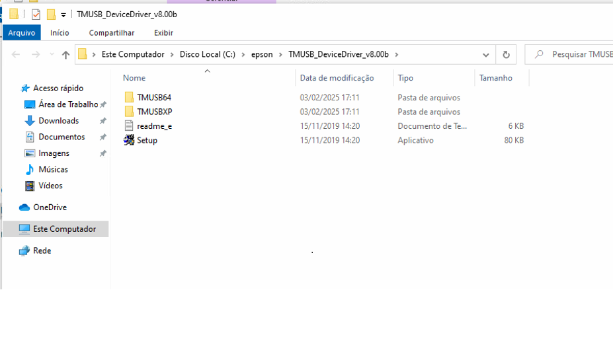Click the Setup file name
The width and height of the screenshot is (613, 364).
(147, 140)
